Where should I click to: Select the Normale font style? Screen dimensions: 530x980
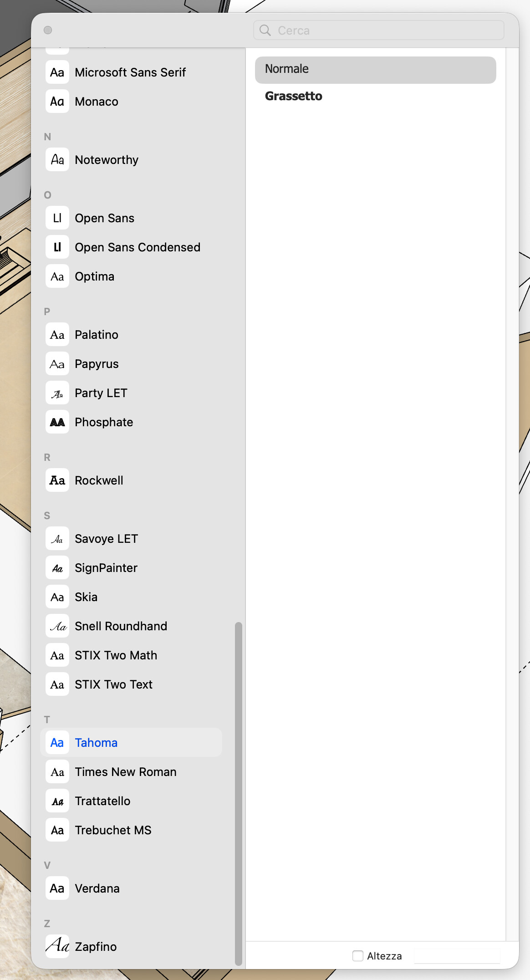pos(375,70)
